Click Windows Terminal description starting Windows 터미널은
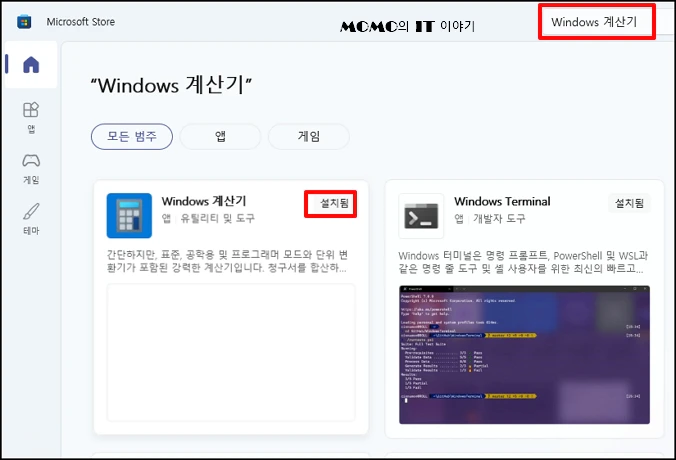Viewport: 676px width, 460px height. coord(523,262)
